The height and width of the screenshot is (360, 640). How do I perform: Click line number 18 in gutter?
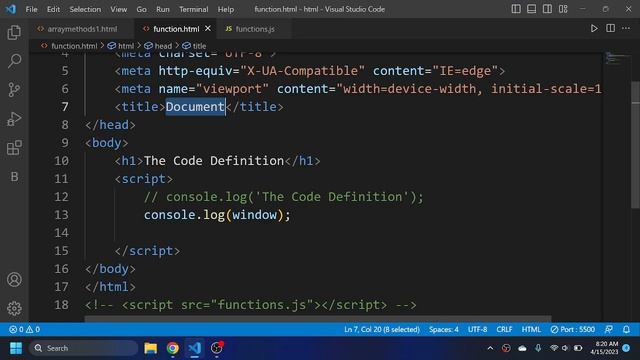coord(61,305)
